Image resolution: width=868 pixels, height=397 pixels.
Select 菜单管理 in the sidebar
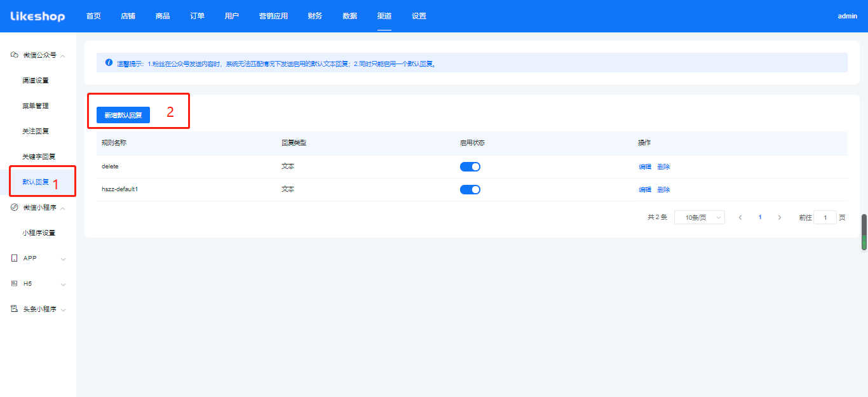point(36,106)
